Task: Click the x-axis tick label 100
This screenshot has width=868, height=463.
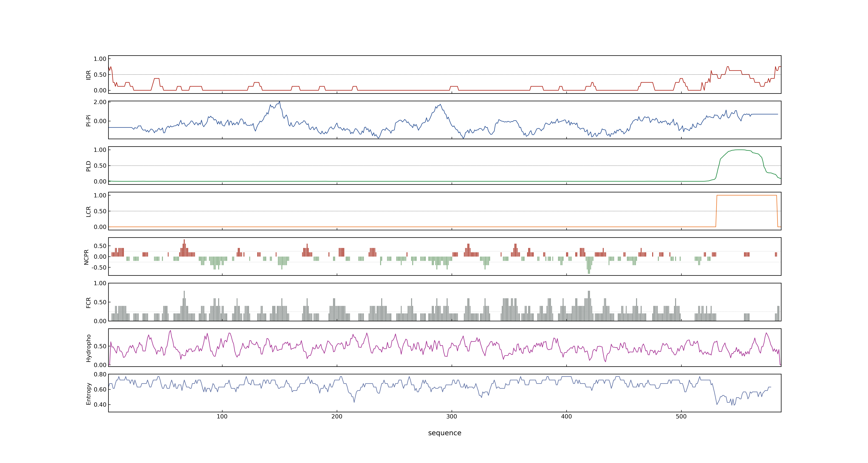Action: pos(222,416)
